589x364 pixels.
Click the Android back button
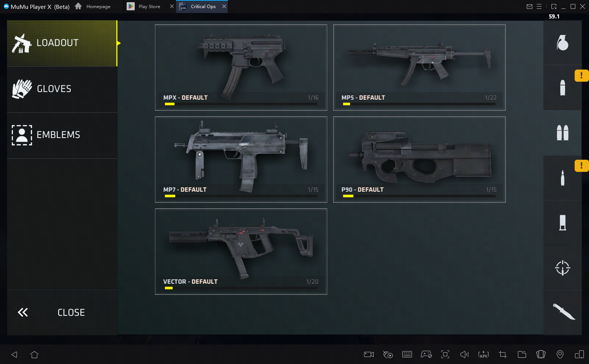point(14,354)
